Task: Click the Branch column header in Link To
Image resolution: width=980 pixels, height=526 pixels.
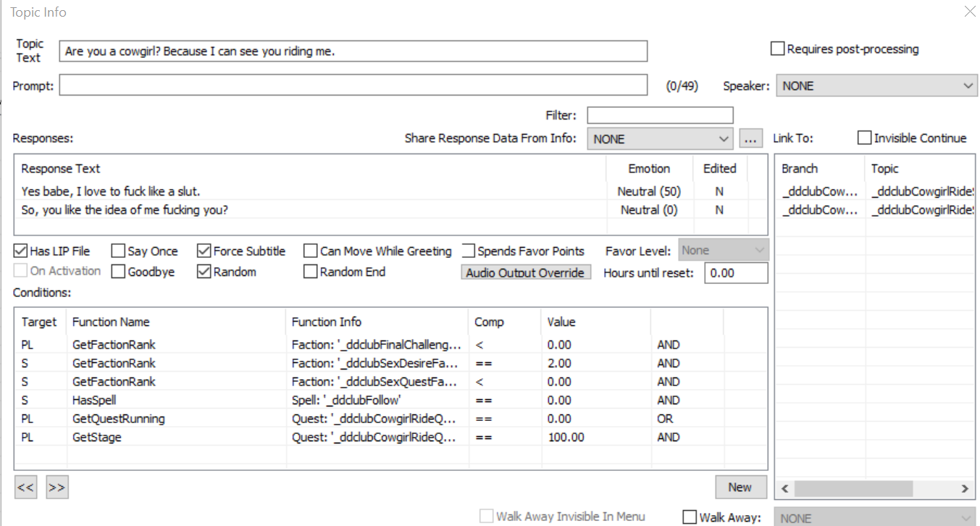Action: coord(820,169)
